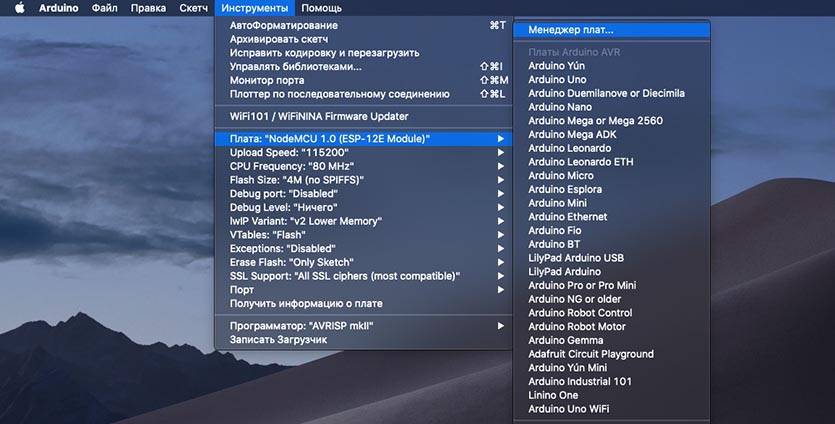The width and height of the screenshot is (835, 424).
Task: Open the Файл menu
Action: click(104, 8)
